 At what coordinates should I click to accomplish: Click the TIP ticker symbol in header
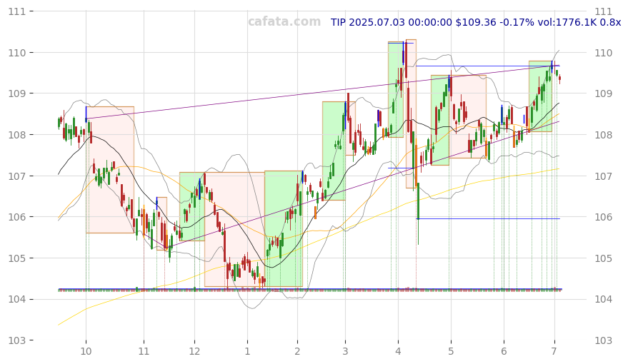click(338, 22)
